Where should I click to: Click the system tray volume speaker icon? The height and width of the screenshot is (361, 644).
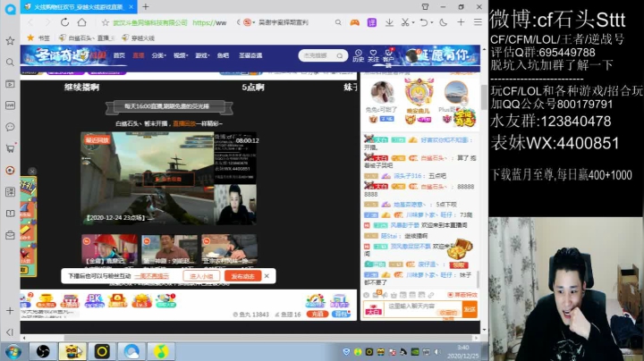pos(437,352)
